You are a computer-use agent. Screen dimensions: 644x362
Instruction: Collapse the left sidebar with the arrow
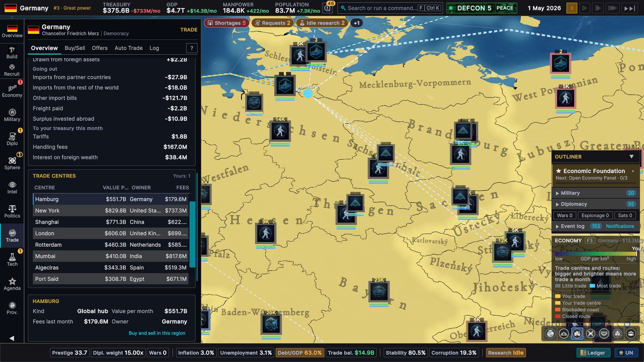tap(12, 338)
